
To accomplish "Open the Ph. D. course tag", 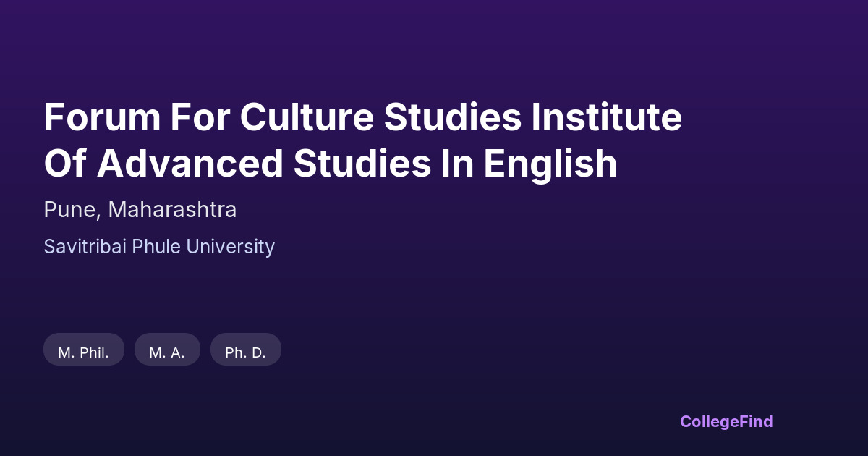I will (245, 352).
